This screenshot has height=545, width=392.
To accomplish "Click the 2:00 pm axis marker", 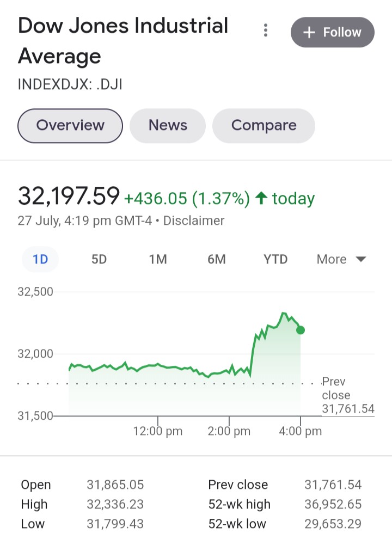I will (x=229, y=431).
